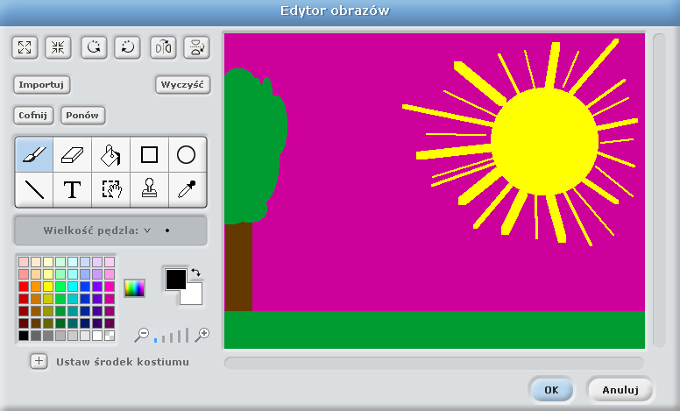Screen dimensions: 680x411
Task: Select the paint bucket fill tool
Action: click(x=111, y=155)
